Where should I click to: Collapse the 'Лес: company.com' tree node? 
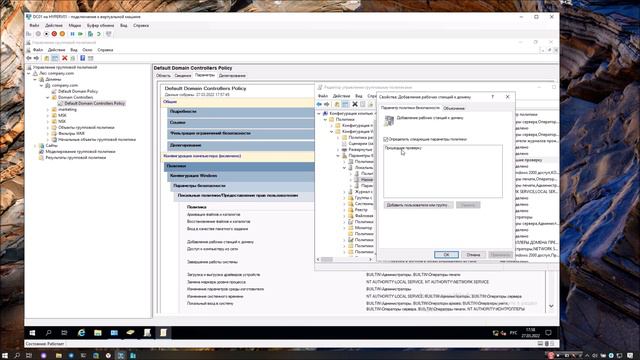point(29,73)
